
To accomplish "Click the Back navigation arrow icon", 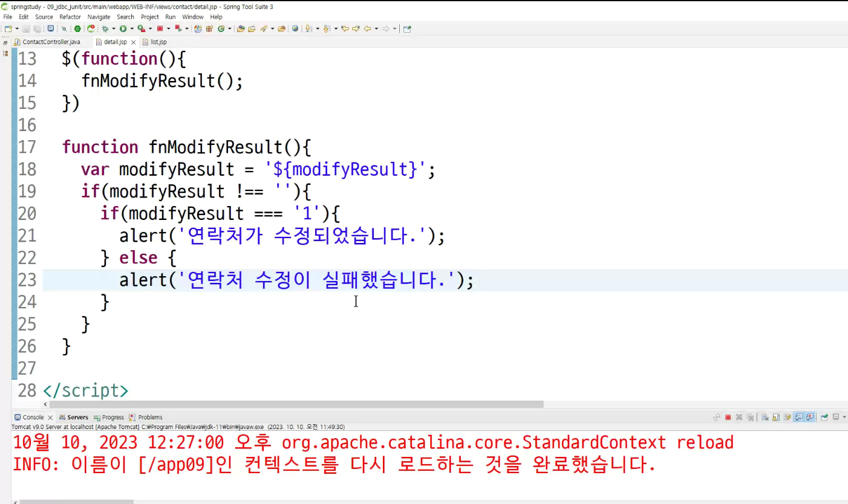I will (367, 28).
